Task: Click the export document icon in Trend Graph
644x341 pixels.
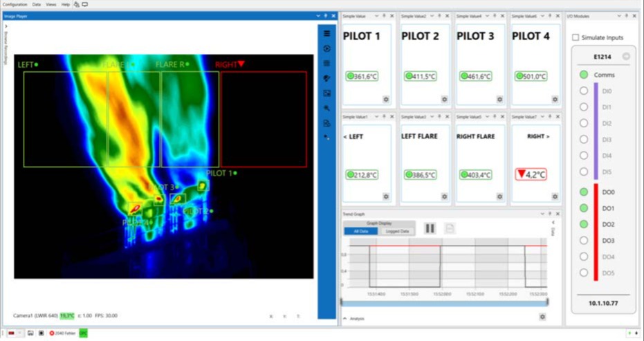Action: [x=450, y=228]
